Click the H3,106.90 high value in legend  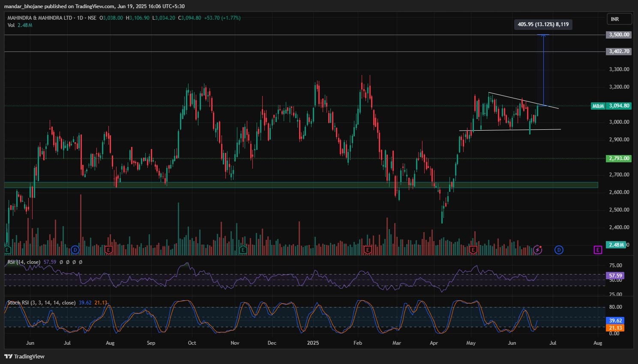(x=138, y=18)
